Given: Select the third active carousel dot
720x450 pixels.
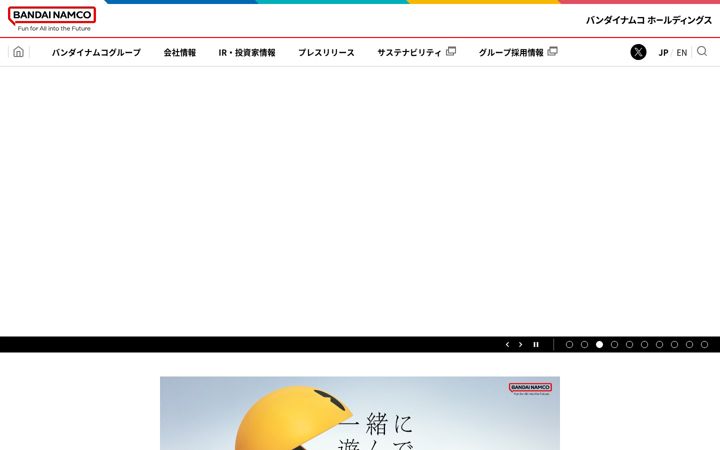Looking at the screenshot, I should click(599, 344).
